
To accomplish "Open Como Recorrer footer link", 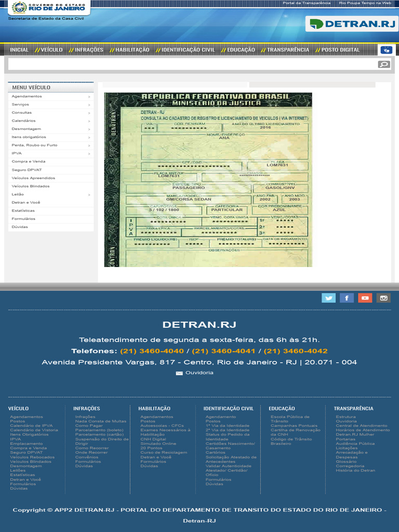I will click(x=92, y=448).
